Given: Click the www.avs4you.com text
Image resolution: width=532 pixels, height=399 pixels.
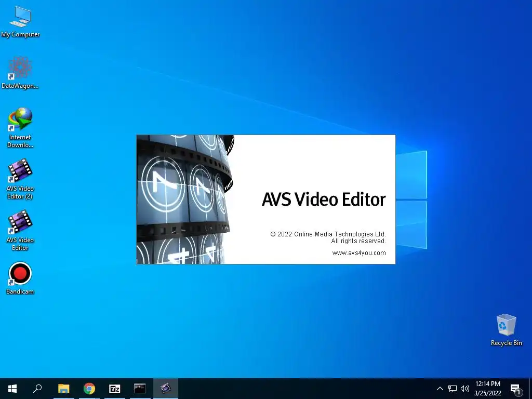Looking at the screenshot, I should pyautogui.click(x=359, y=253).
